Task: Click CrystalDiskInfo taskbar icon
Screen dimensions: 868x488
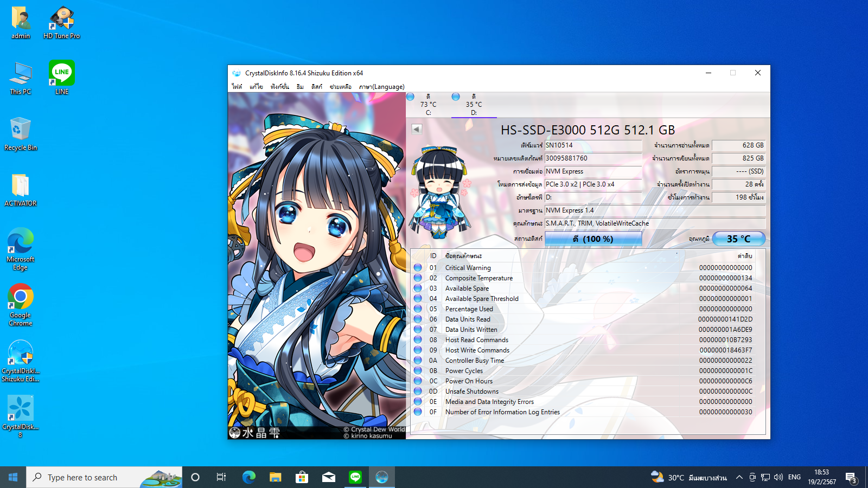Action: click(x=382, y=477)
